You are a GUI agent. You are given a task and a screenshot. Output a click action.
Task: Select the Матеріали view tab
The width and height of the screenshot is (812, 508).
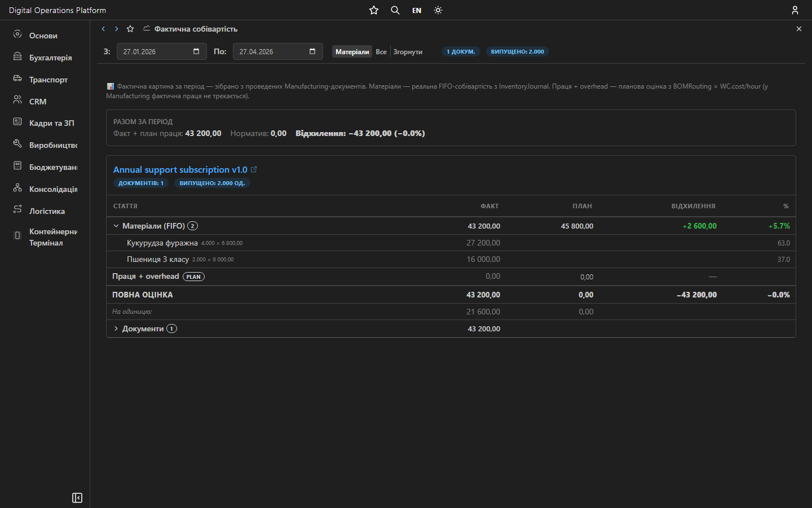point(352,51)
